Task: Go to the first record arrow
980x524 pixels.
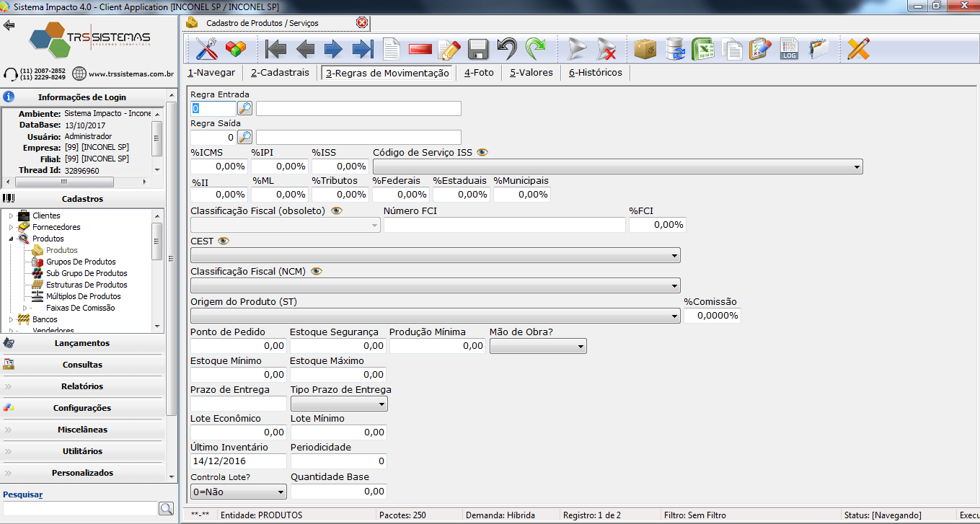Action: (x=276, y=50)
